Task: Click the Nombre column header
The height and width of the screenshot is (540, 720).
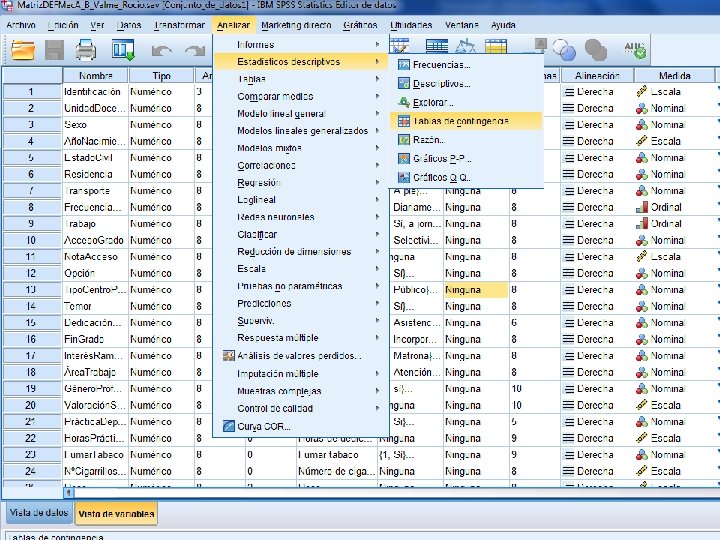Action: tap(96, 75)
